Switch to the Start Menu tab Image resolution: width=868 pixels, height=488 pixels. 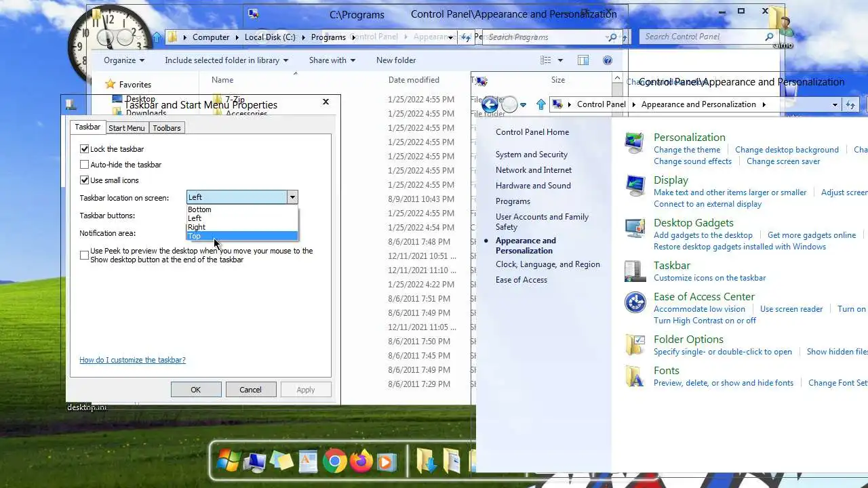coord(127,128)
